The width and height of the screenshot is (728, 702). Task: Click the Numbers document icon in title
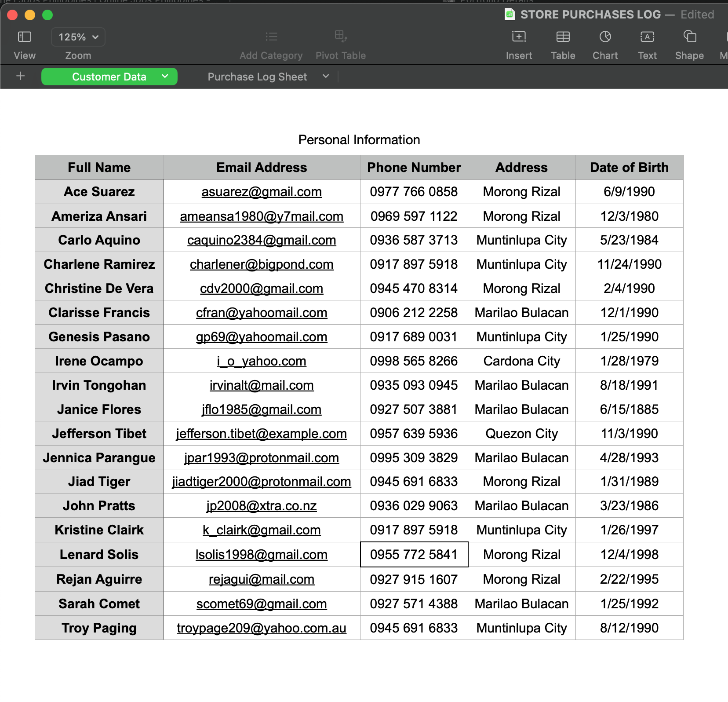pos(510,15)
